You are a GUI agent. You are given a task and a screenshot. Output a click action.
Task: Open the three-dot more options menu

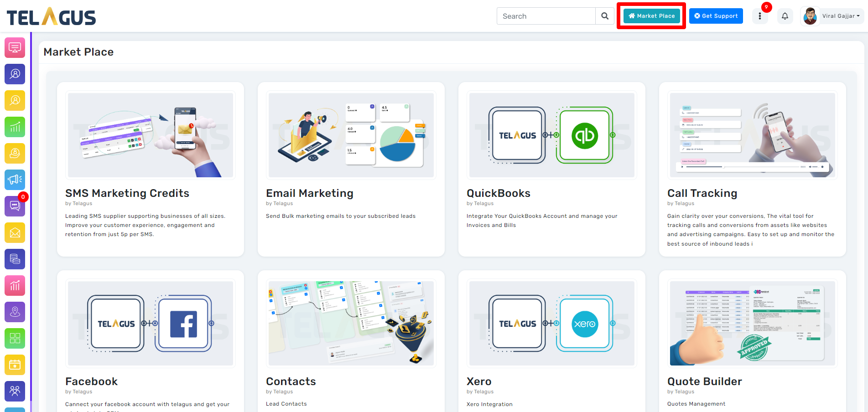760,16
